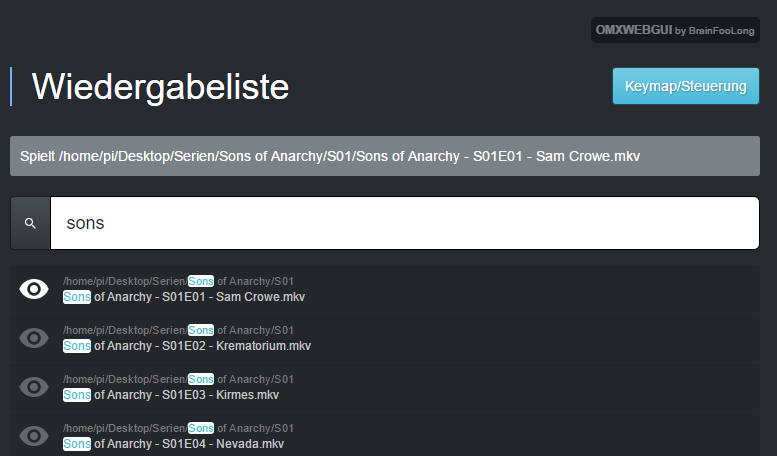777x456 pixels.
Task: Click folder path above the Sam Crowe episode
Action: [178, 281]
